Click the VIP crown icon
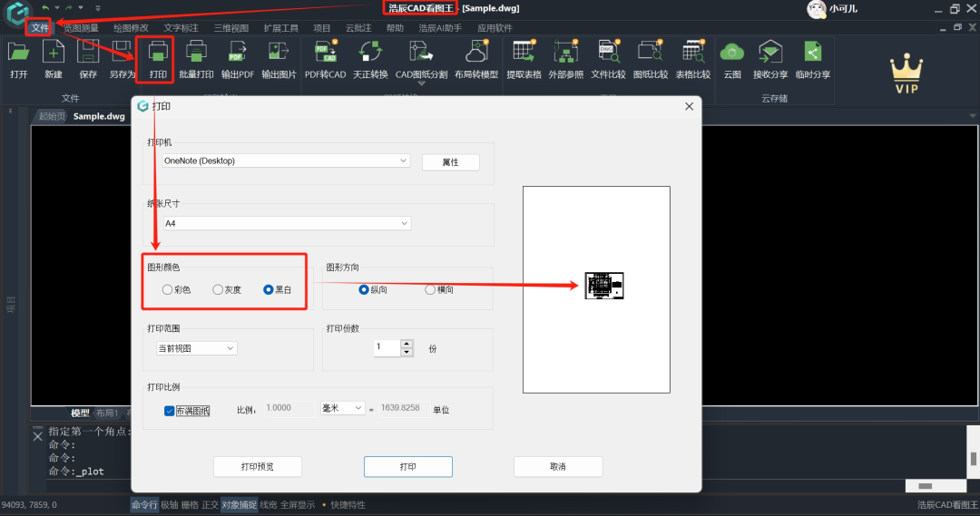Viewport: 980px width, 516px height. click(x=906, y=73)
